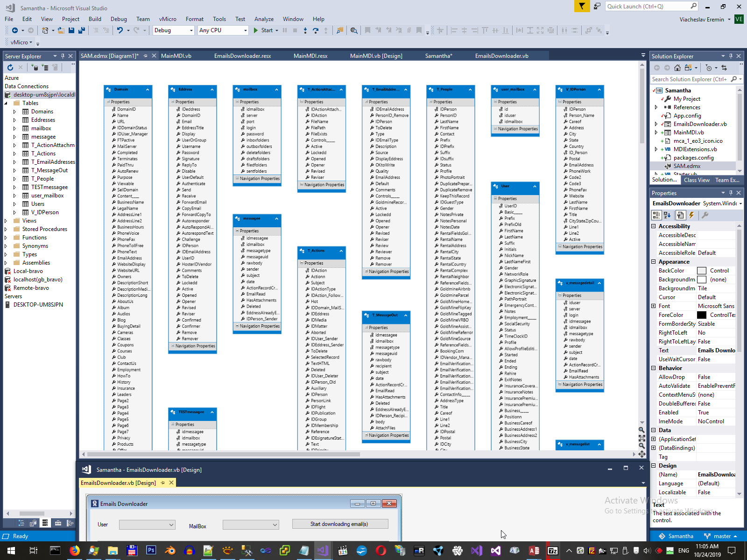Open the MailBox combo box in Emails Downloader

tap(251, 525)
